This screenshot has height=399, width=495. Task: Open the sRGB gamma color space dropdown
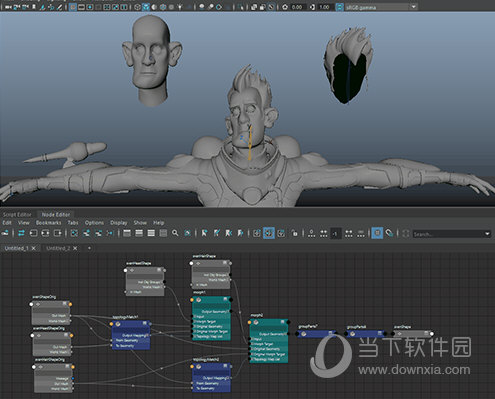click(x=381, y=7)
